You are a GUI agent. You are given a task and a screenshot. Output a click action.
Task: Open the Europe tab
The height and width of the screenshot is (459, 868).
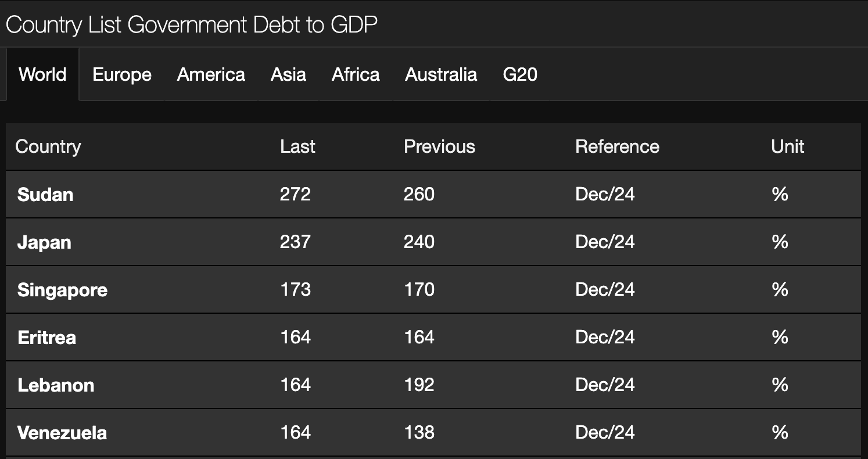click(x=122, y=74)
